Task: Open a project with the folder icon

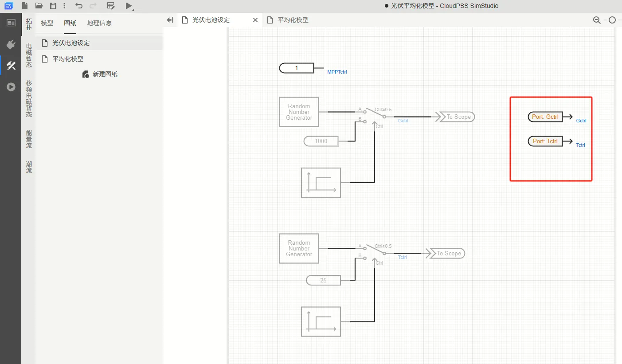Action: 39,6
